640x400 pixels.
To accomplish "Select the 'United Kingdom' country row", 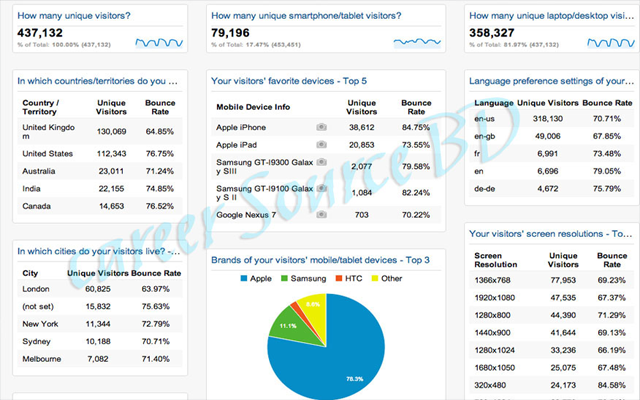I will tap(100, 131).
